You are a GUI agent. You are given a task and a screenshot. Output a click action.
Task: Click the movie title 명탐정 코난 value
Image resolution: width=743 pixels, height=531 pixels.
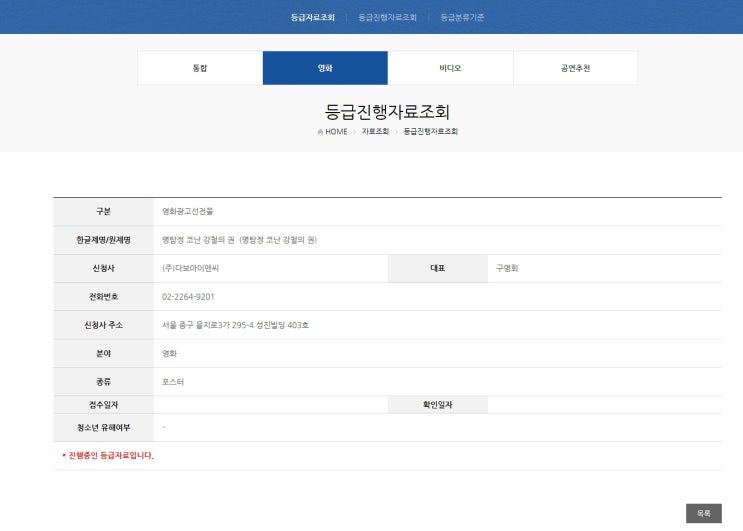coord(239,240)
